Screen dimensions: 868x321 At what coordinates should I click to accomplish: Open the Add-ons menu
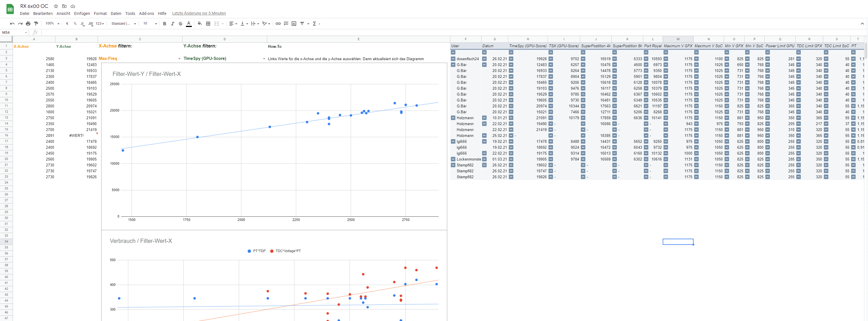[147, 13]
